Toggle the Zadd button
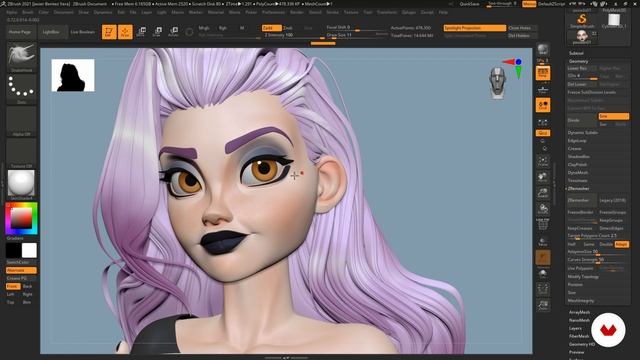Viewport: 640px width, 360px height. click(271, 28)
